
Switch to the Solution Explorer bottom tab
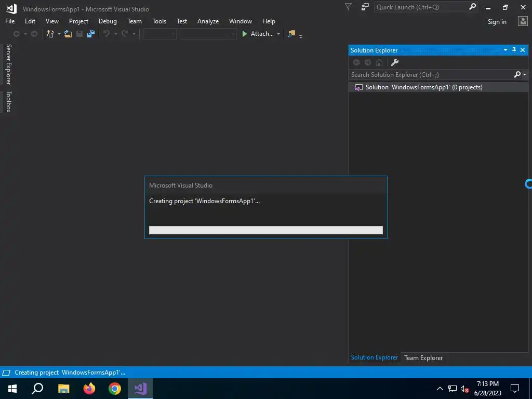point(375,357)
